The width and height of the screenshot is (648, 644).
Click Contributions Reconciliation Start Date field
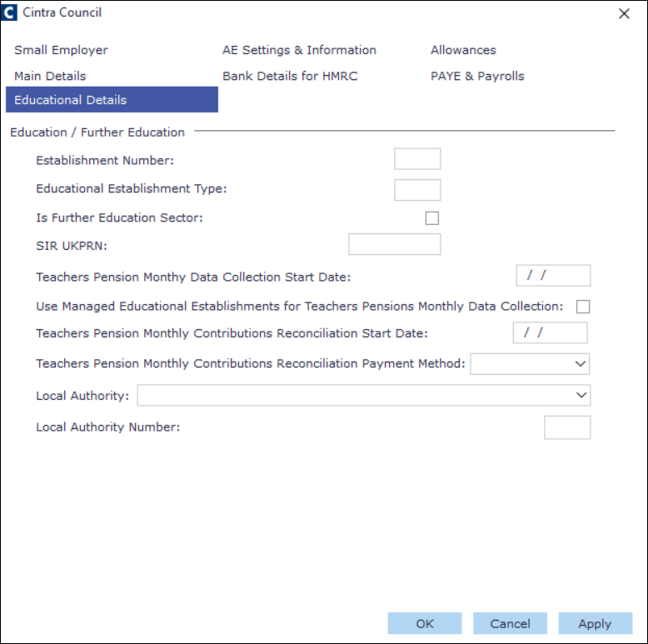click(x=550, y=332)
